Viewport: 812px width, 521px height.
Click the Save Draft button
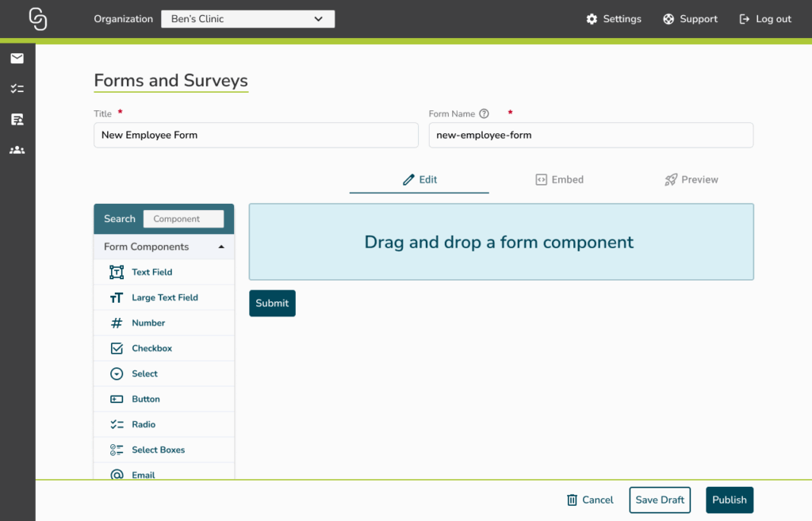coord(660,500)
